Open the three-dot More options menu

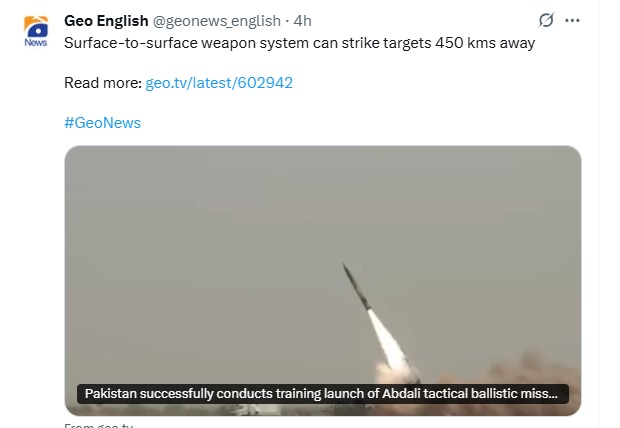[572, 20]
